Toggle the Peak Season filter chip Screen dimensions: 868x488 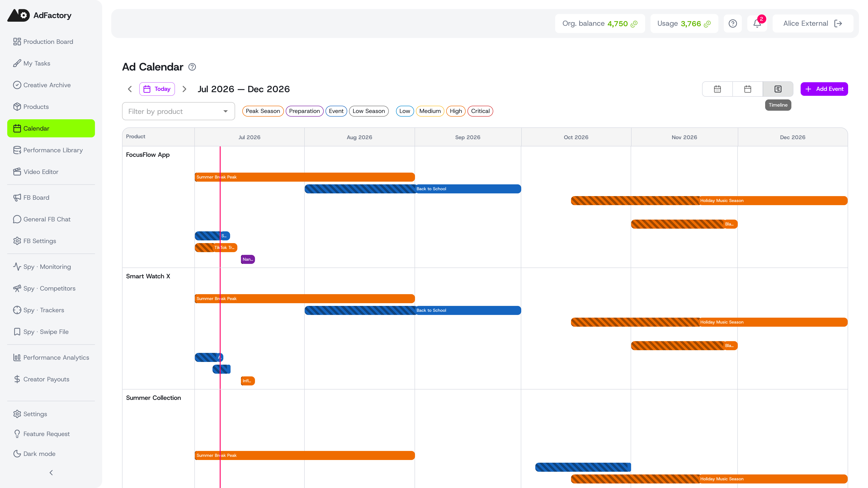pos(263,111)
